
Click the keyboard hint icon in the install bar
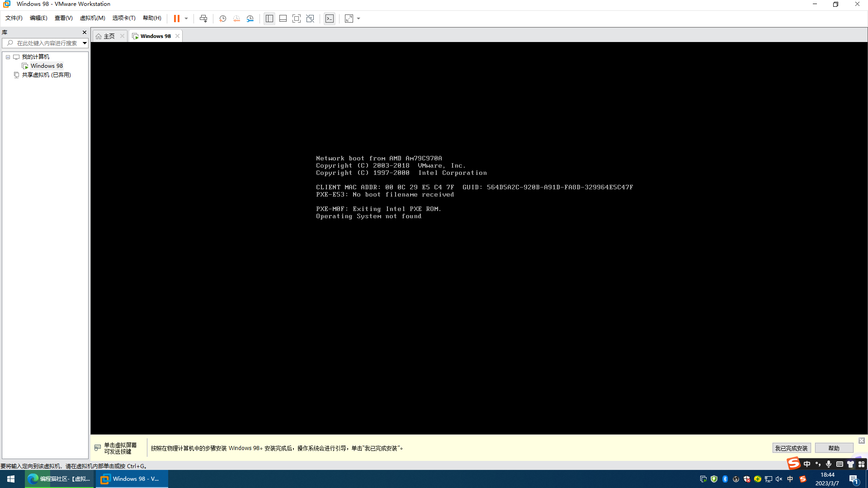(x=98, y=448)
